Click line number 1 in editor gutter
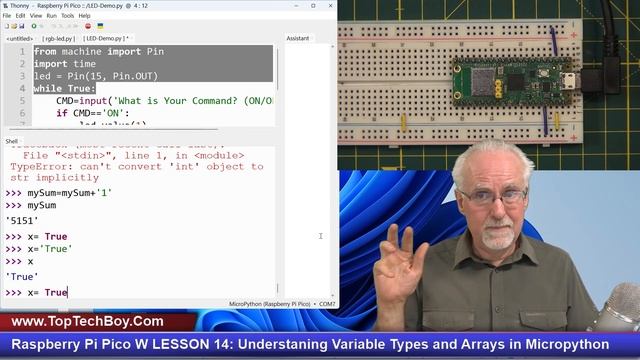Image resolution: width=640 pixels, height=360 pixels. [x=22, y=51]
